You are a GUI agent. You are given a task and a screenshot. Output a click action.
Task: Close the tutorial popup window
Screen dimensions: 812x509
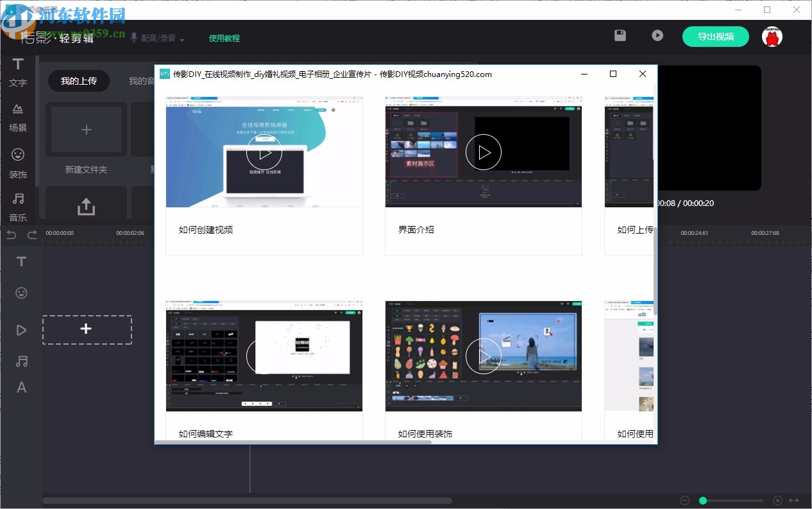[643, 74]
